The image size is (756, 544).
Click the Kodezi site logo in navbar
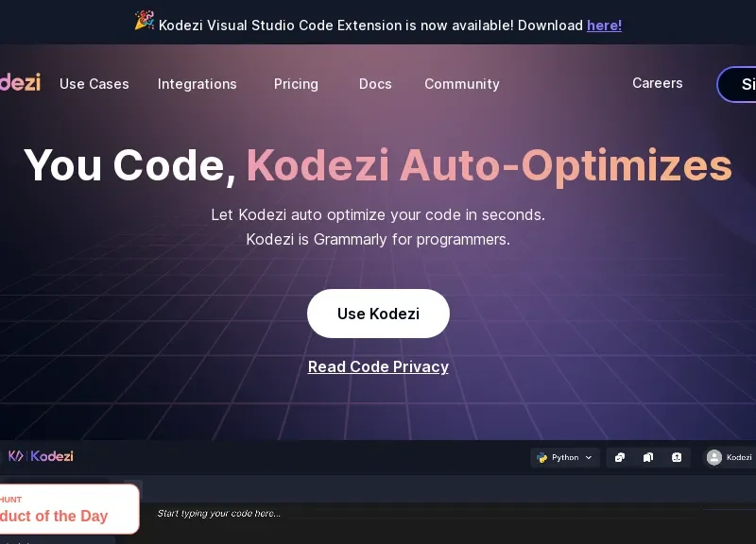[x=20, y=83]
